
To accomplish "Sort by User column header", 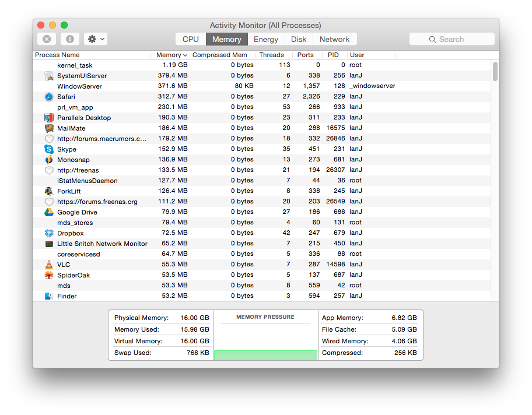I will (372, 55).
